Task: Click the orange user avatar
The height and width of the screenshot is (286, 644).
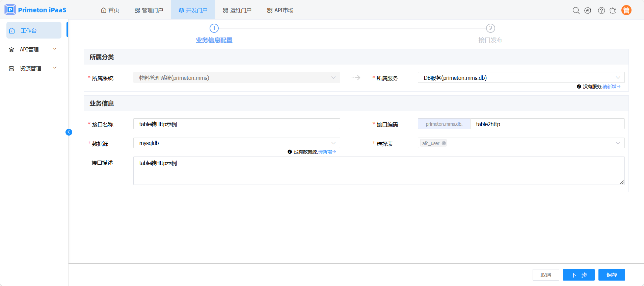Action: tap(626, 10)
